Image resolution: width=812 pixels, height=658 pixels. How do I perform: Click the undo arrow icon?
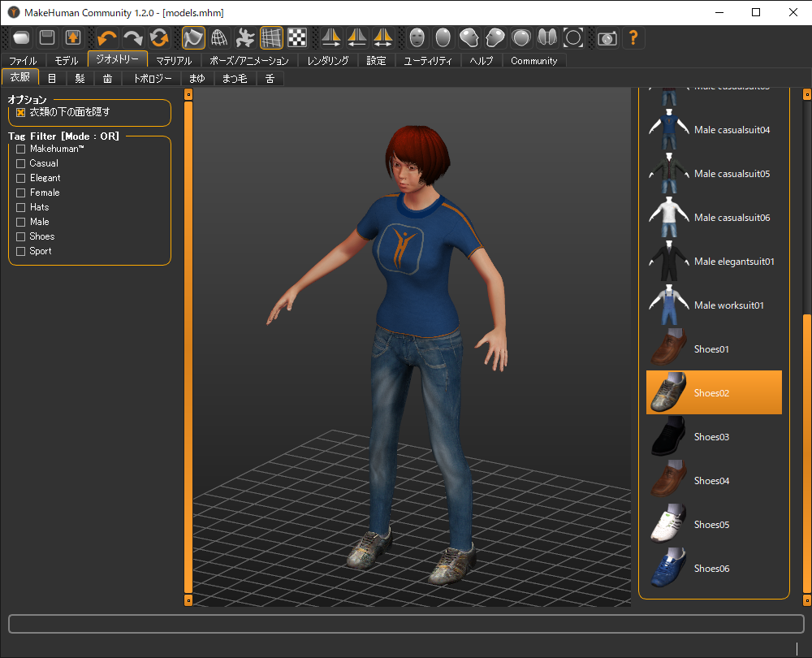[107, 37]
